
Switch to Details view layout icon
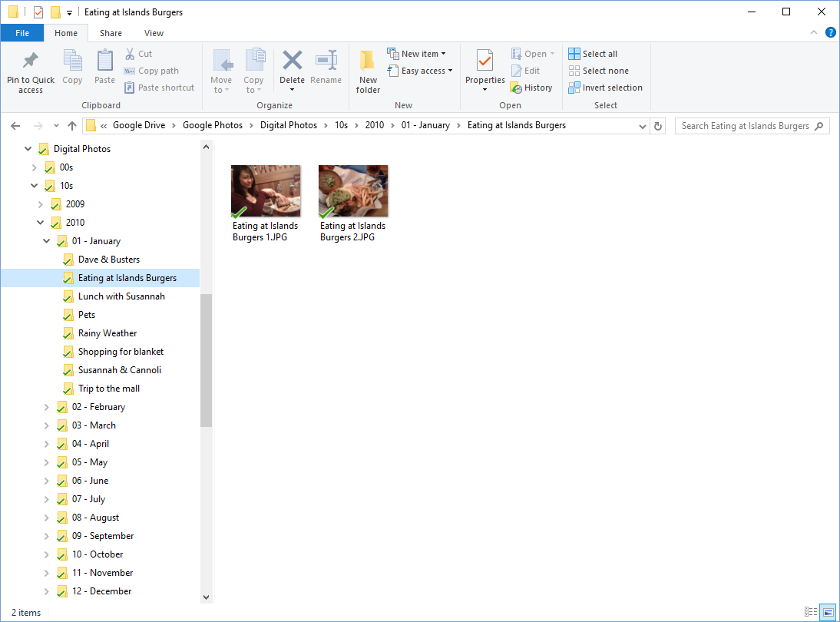point(811,612)
